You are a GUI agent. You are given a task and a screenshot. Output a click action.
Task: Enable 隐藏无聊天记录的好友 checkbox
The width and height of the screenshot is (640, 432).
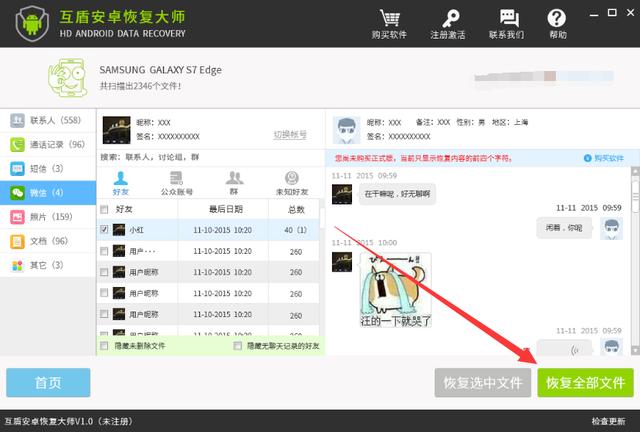(x=238, y=346)
